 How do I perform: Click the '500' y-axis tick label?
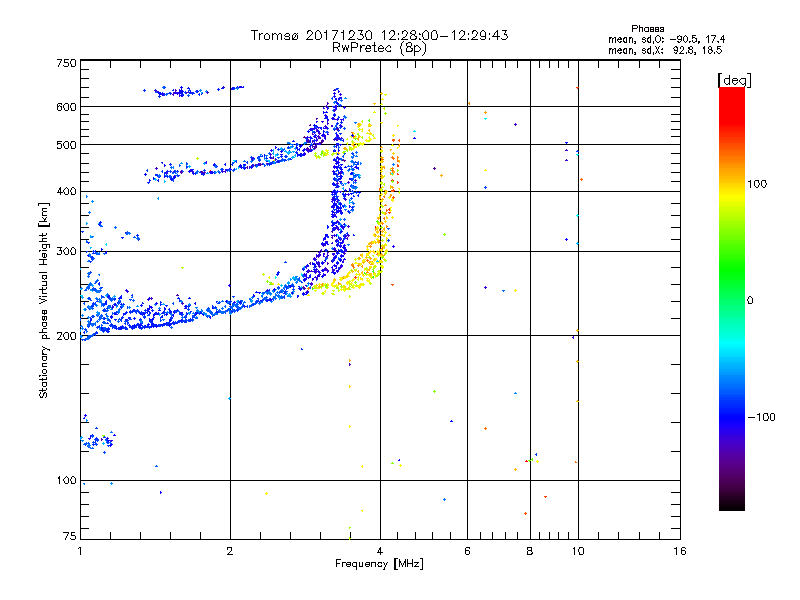pyautogui.click(x=66, y=145)
